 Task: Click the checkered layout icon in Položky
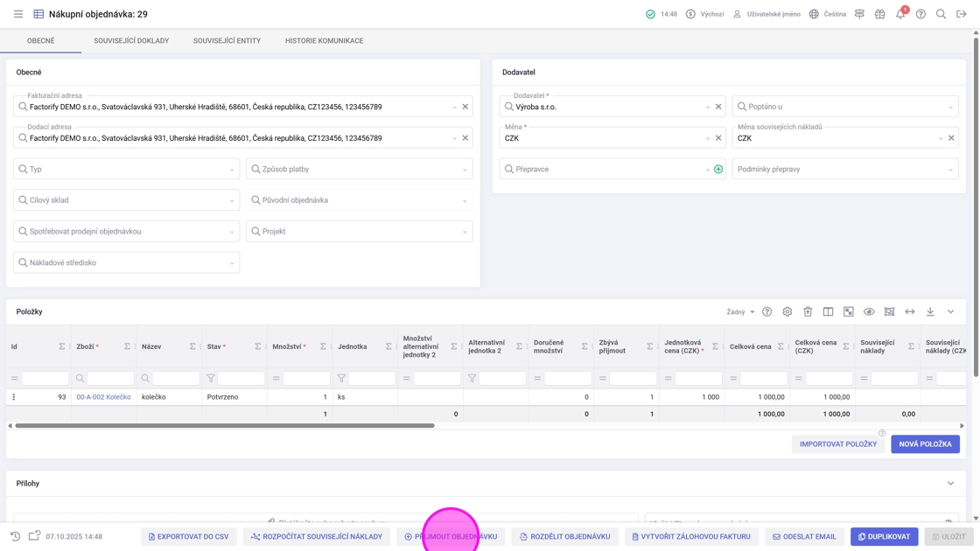pos(848,311)
